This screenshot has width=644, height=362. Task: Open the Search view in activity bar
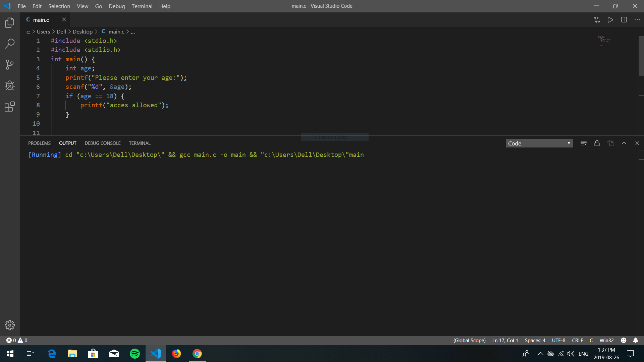pyautogui.click(x=10, y=43)
